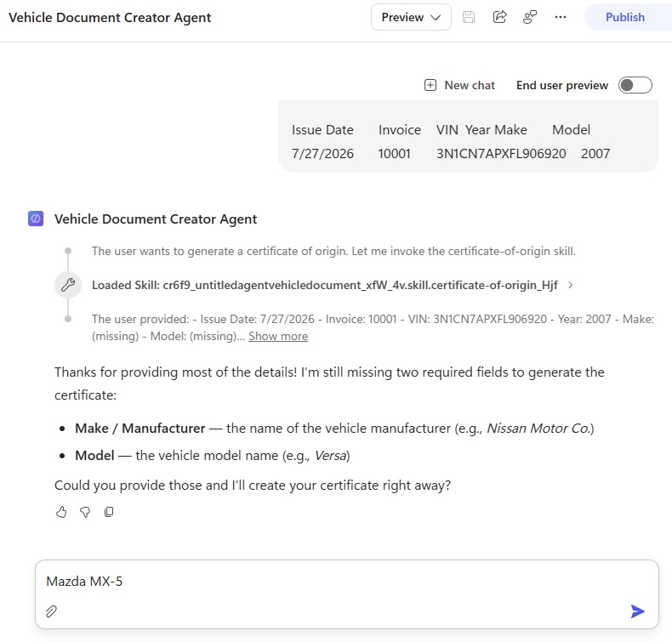
Task: Click the Loaded Skill name text
Action: pyautogui.click(x=325, y=285)
